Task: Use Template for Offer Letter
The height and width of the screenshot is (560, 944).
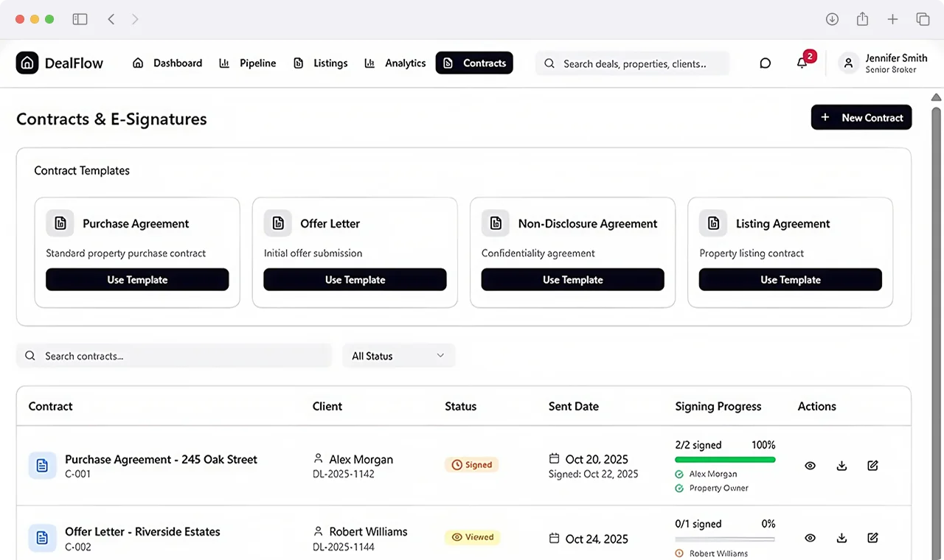Action: click(x=355, y=280)
